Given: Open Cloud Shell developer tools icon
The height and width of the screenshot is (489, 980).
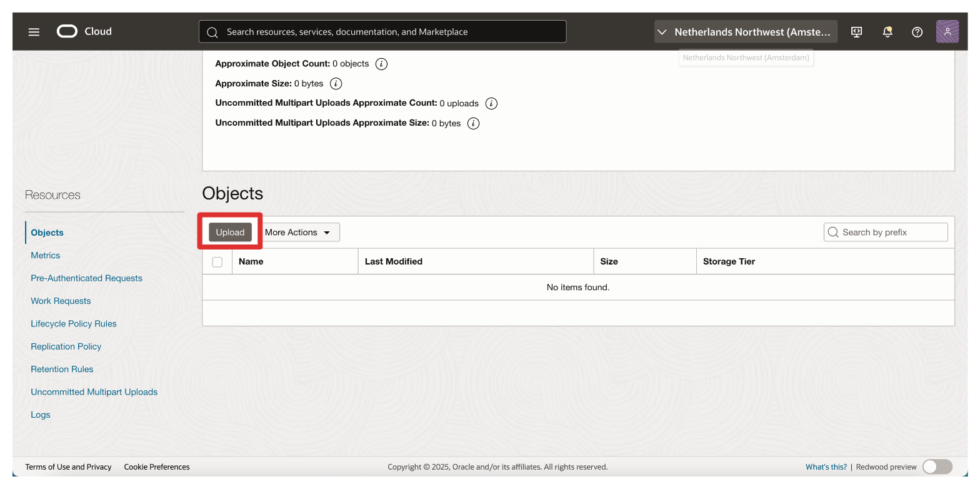Looking at the screenshot, I should 857,32.
